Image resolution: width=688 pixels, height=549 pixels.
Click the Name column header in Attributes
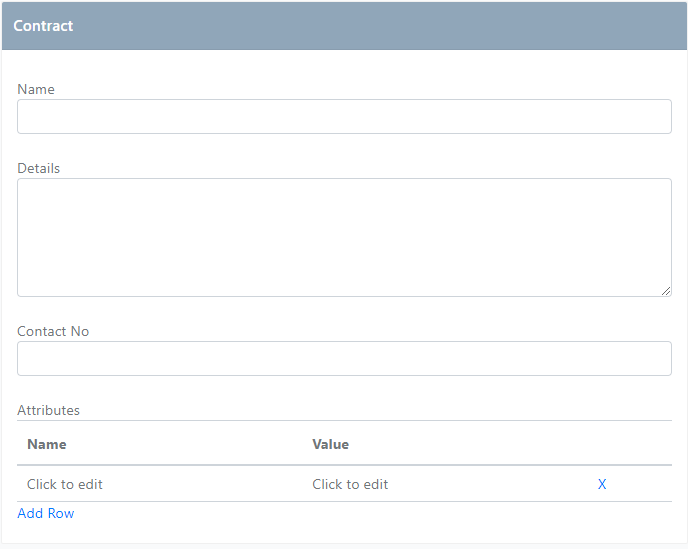point(47,444)
